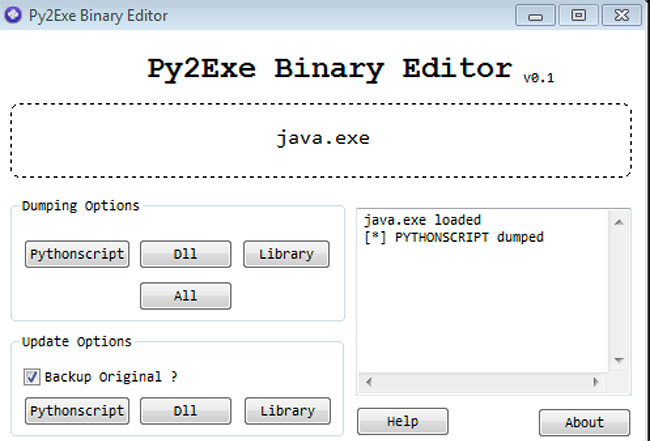Update the Library in Update Options
This screenshot has height=441, width=650.
pyautogui.click(x=287, y=411)
